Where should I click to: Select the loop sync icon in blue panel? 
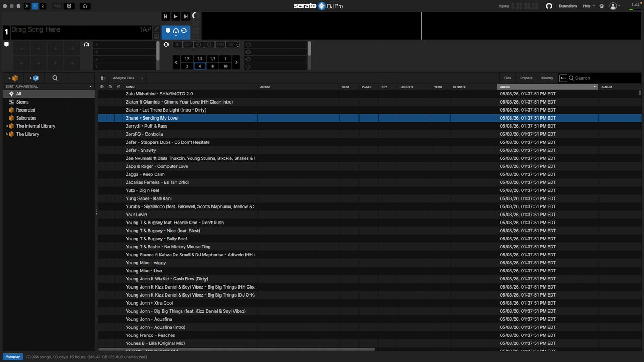point(184,31)
